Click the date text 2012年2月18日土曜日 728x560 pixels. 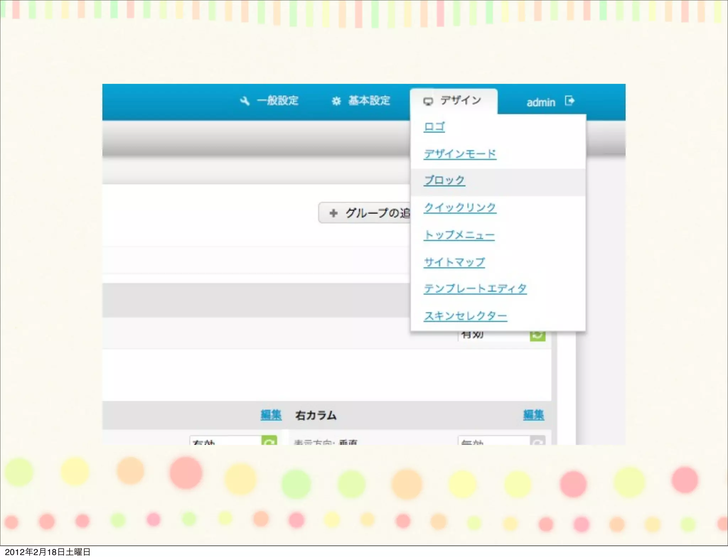48,552
